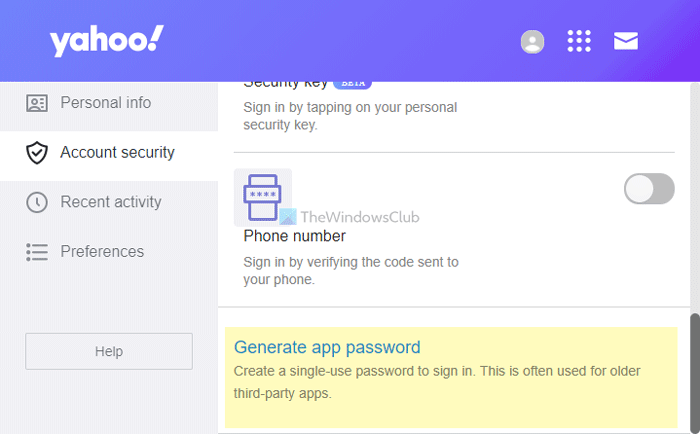Select Account security menu item
Image resolution: width=700 pixels, height=434 pixels.
(x=117, y=153)
